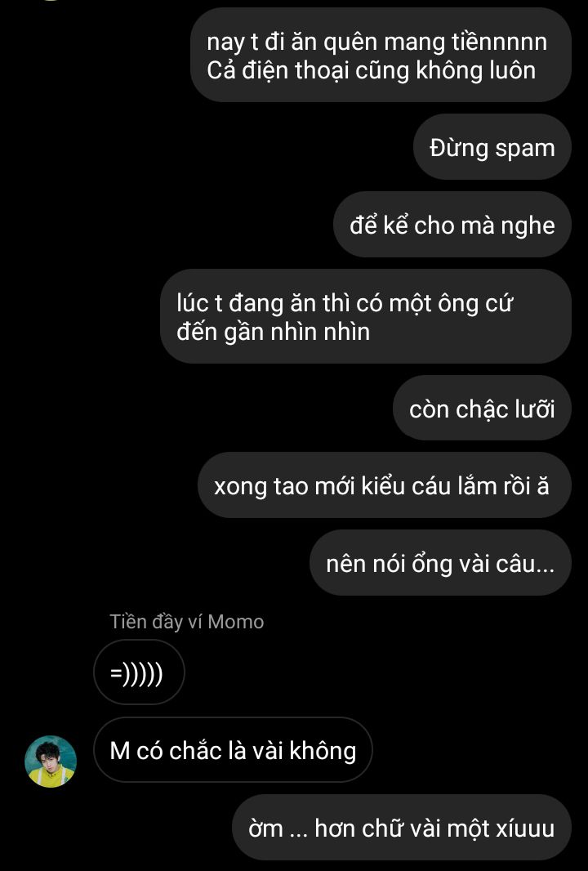Select the 'Đừng spam' message bubble
588x871 pixels.
pyautogui.click(x=492, y=147)
